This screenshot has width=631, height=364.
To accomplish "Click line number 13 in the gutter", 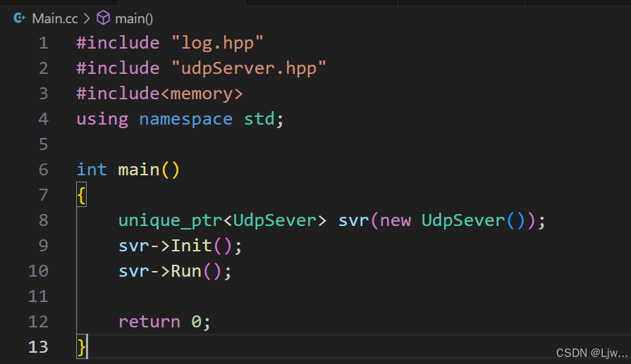I will (39, 347).
